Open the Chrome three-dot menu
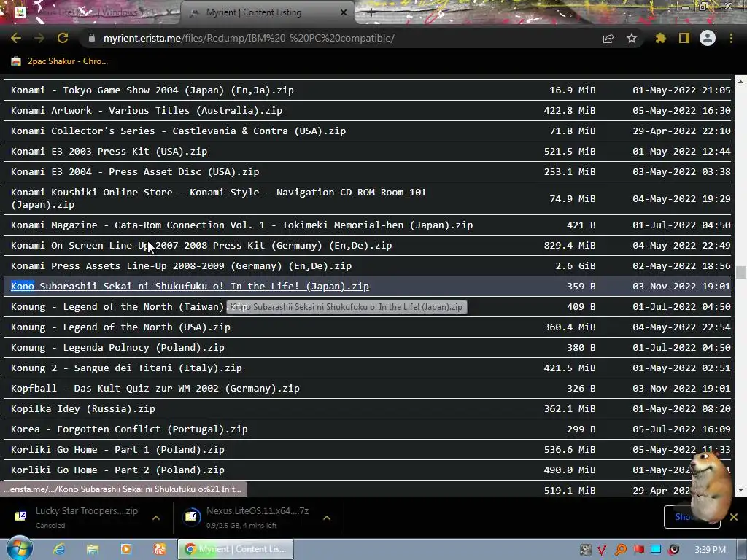This screenshot has height=560, width=747. pos(731,38)
